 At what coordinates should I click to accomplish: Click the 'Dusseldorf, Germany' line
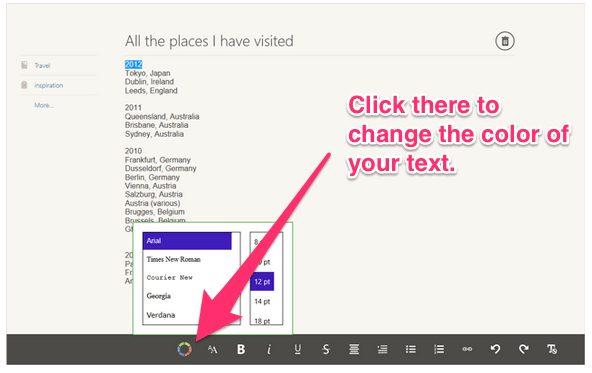(x=160, y=168)
